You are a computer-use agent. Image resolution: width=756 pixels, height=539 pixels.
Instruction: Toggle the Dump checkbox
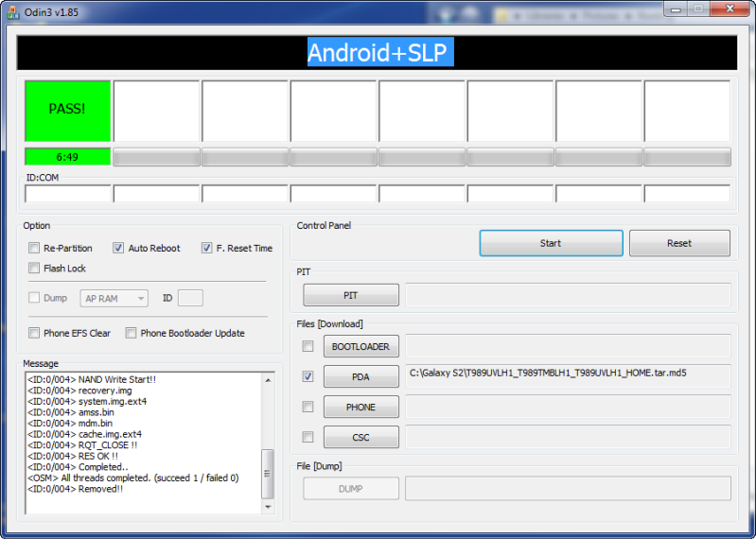tap(34, 298)
